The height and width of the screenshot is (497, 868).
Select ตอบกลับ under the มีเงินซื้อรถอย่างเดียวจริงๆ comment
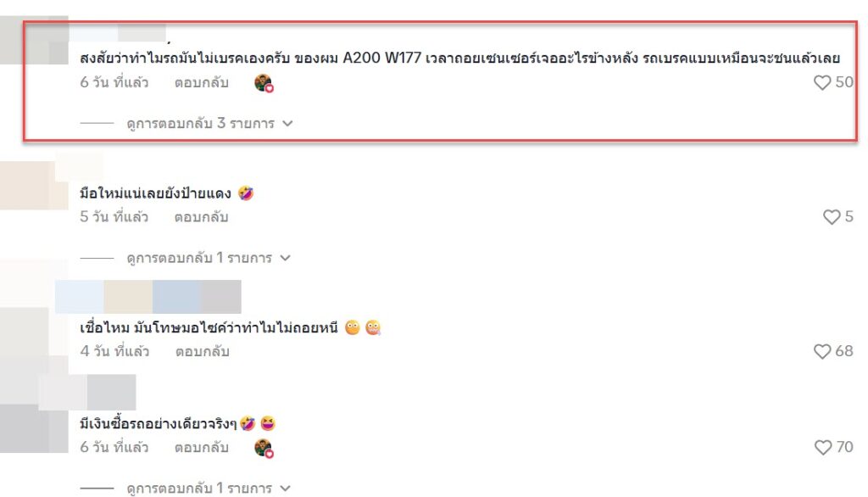[x=202, y=447]
